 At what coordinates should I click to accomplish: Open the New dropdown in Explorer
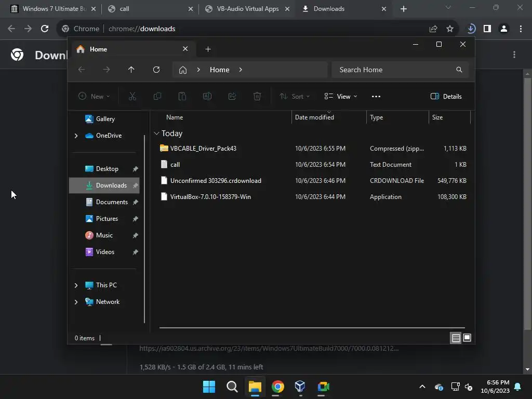(94, 96)
